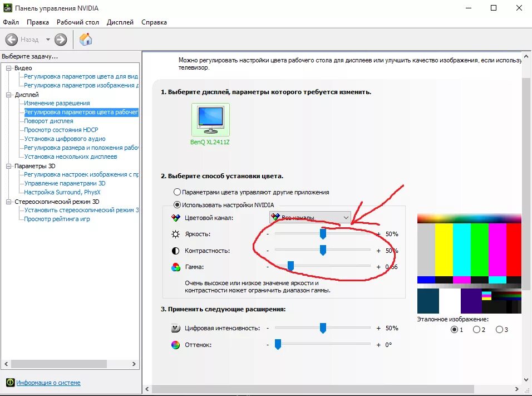Open the Home page icon

point(86,40)
